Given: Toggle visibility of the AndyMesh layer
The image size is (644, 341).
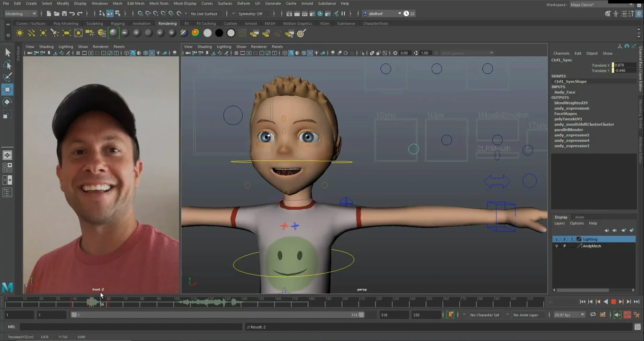Looking at the screenshot, I should pyautogui.click(x=557, y=246).
